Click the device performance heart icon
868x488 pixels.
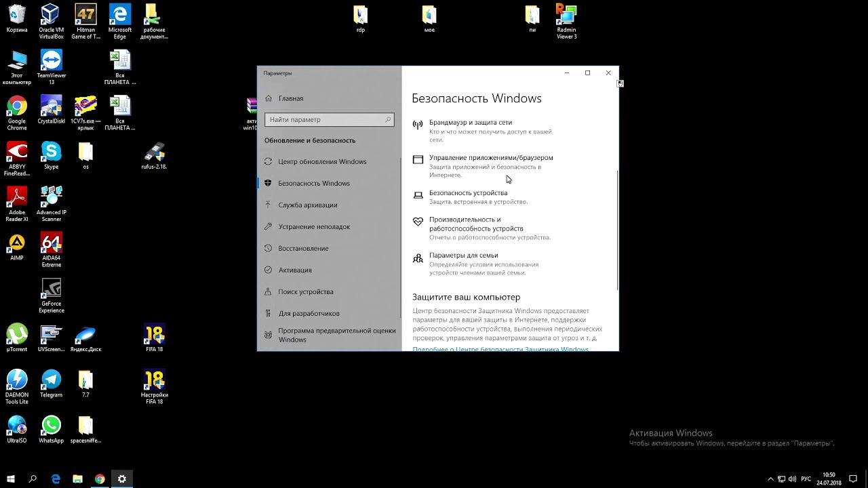[x=418, y=221]
